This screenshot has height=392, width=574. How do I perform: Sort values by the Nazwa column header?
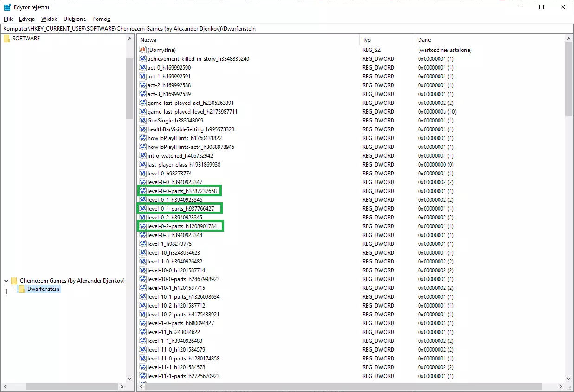tap(248, 40)
